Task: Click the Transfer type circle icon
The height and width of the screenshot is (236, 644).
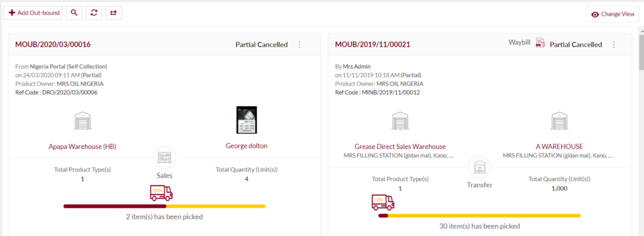Action: pos(479,167)
